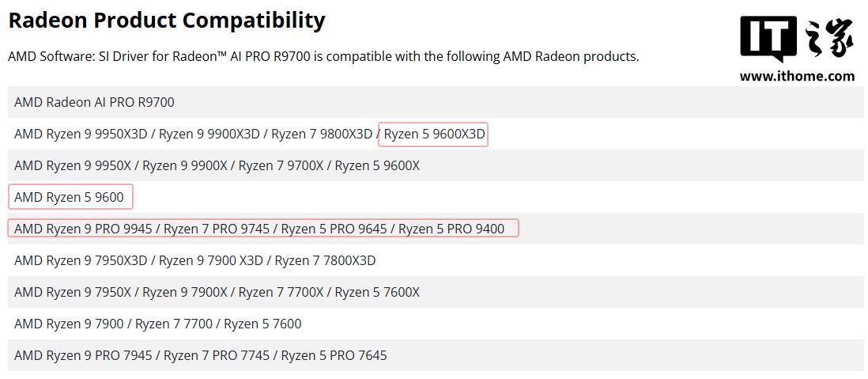Select the Ryzen 5 9600X text
This screenshot has width=868, height=379.
377,165
